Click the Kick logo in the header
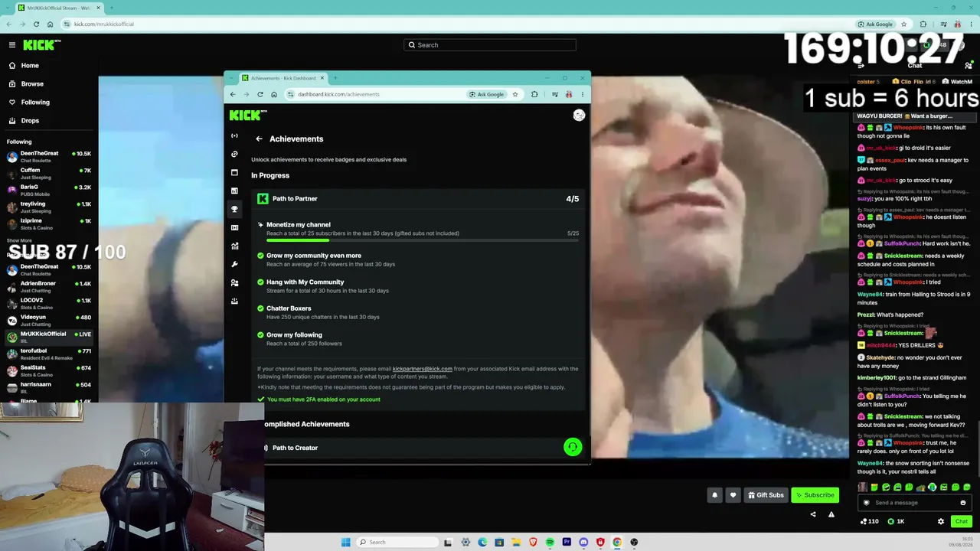The height and width of the screenshot is (551, 980). (x=41, y=45)
